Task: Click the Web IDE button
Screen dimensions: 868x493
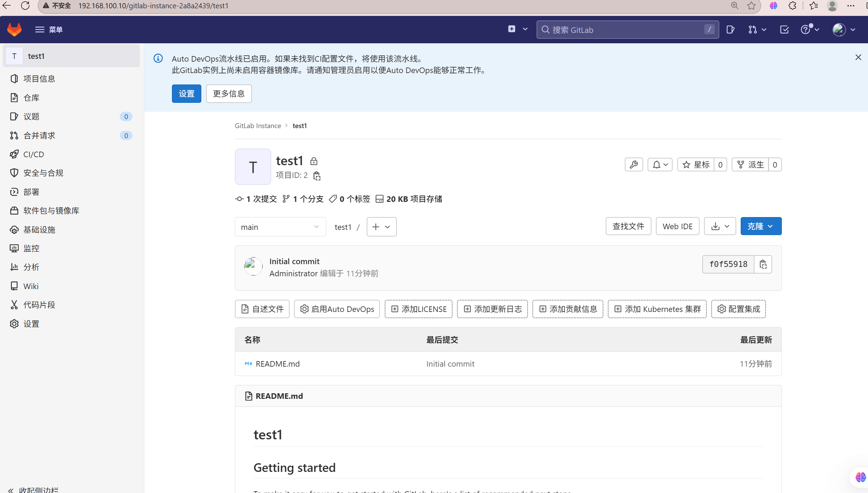Action: [677, 226]
